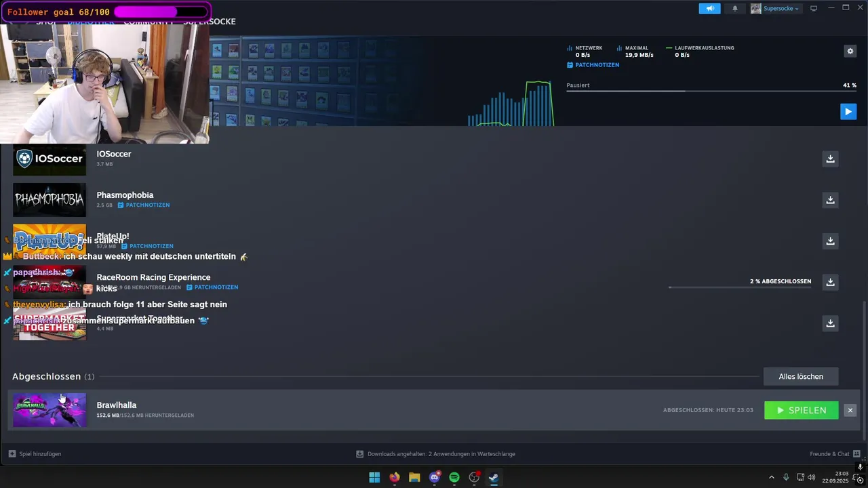Show hidden system tray icons

point(771,477)
